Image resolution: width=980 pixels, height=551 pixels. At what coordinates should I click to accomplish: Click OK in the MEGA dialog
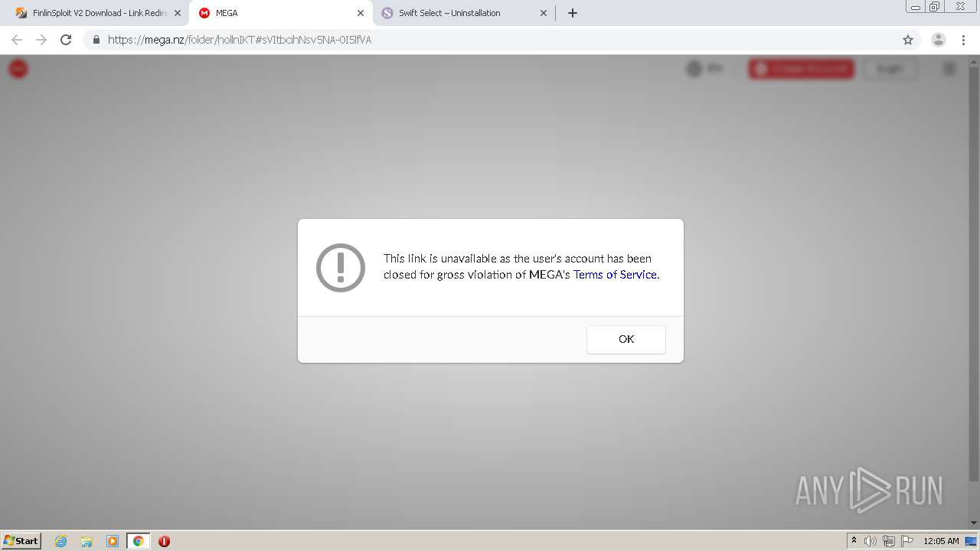[x=626, y=339]
